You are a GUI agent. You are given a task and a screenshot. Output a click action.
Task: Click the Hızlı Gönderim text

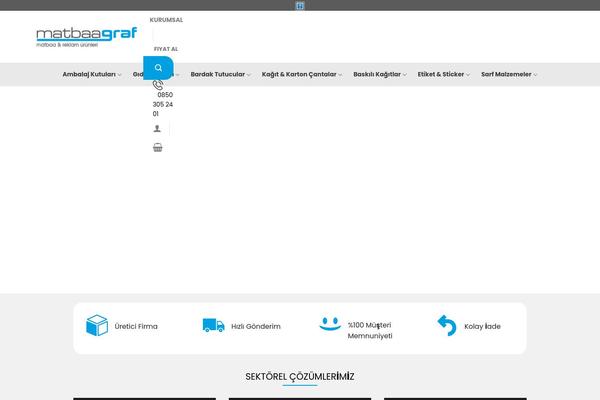[x=256, y=327]
